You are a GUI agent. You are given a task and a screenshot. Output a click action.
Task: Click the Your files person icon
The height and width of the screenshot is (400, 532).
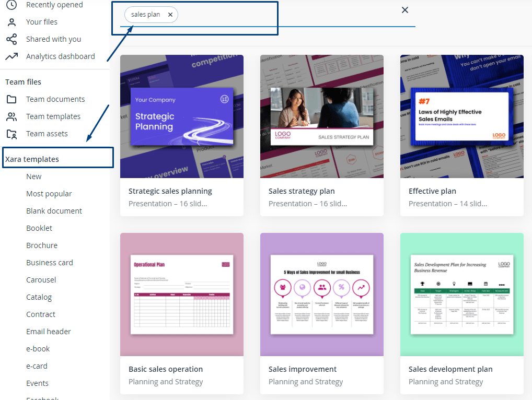pos(11,22)
